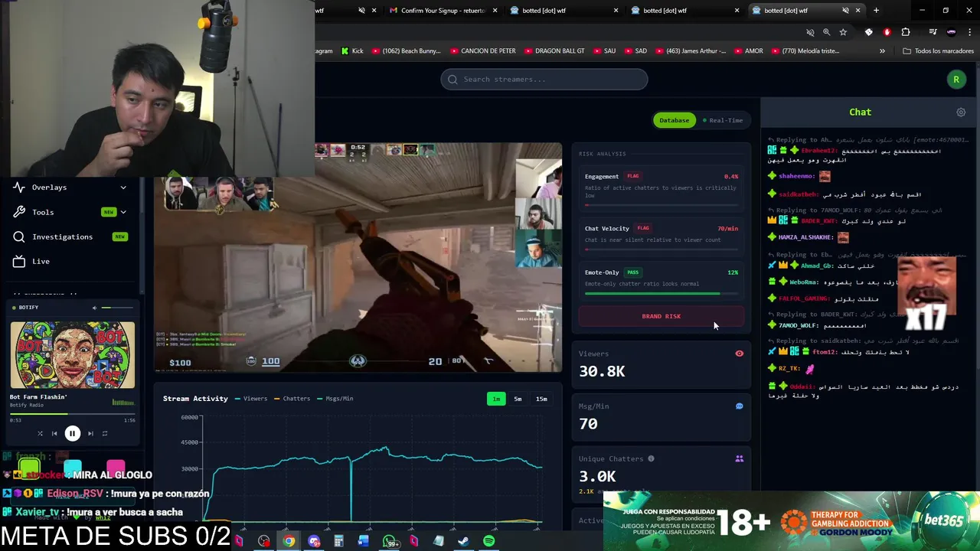Skip to next Botify track

[90, 433]
